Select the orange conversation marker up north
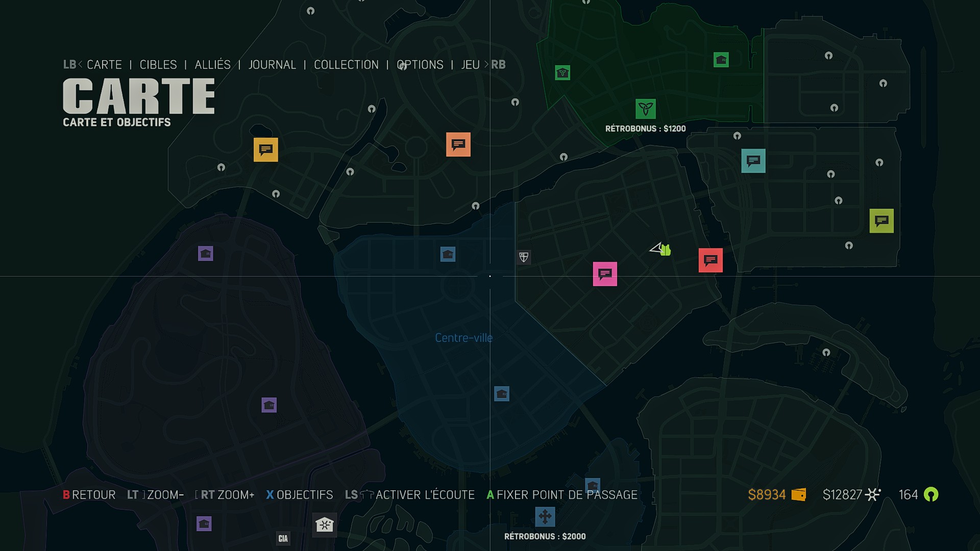Image resolution: width=980 pixels, height=551 pixels. pyautogui.click(x=458, y=144)
